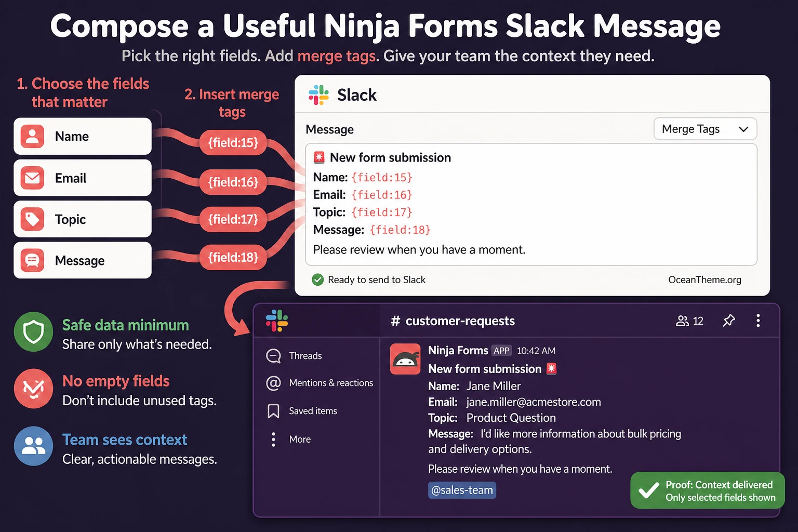This screenshot has height=532, width=798.
Task: Click the Ninja Forms sender name
Action: [x=458, y=351]
